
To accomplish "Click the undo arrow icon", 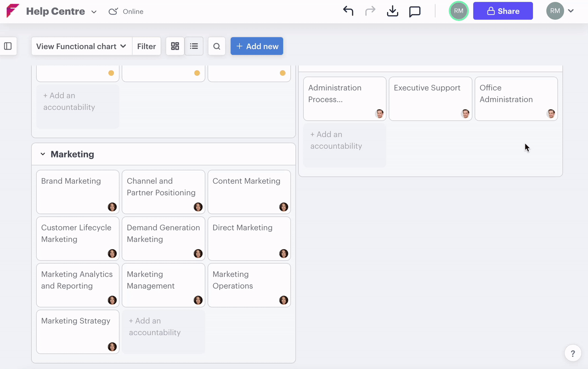I will pos(348,11).
